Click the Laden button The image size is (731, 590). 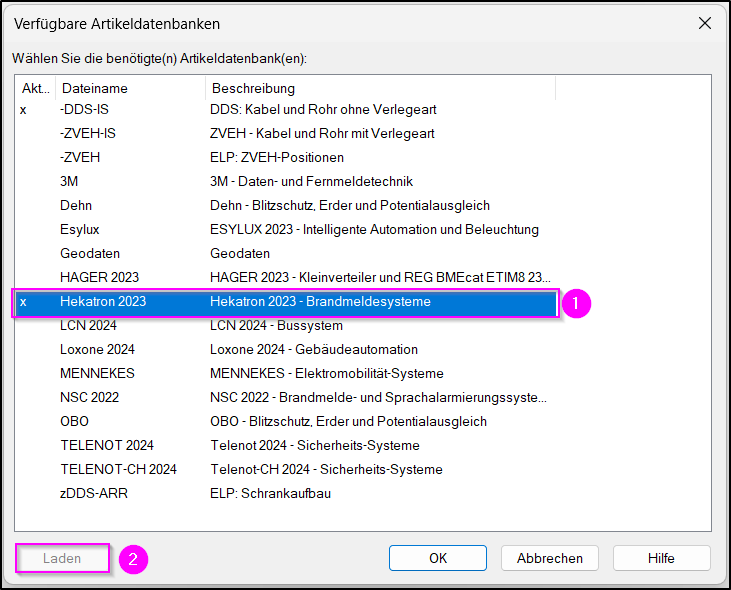click(62, 558)
